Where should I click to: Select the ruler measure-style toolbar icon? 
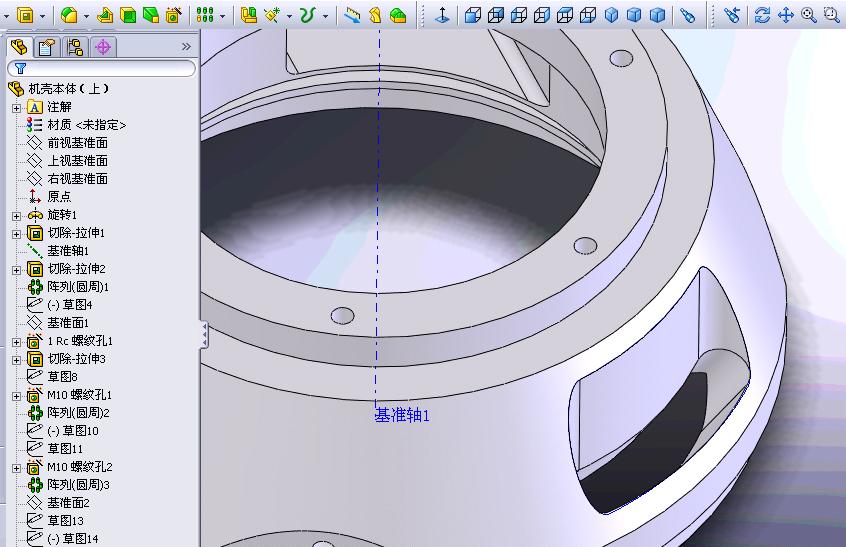[352, 15]
